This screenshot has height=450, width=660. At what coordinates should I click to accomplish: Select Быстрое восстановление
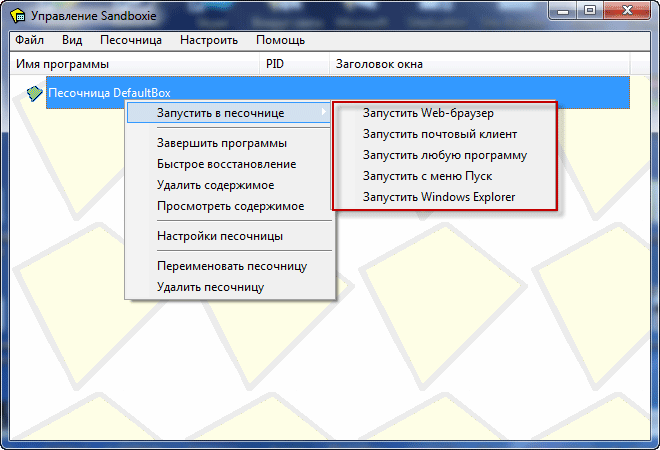point(226,164)
